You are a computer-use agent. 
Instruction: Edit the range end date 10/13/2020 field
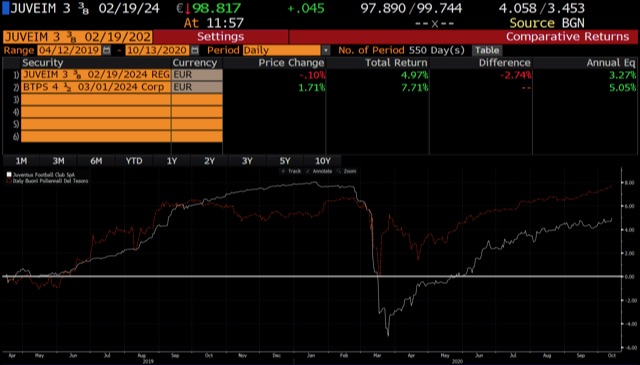click(x=157, y=50)
